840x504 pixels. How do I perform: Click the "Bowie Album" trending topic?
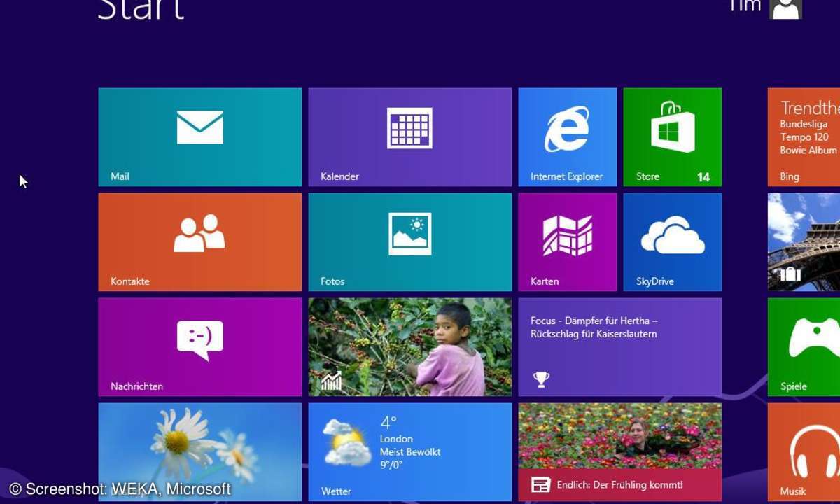tap(808, 150)
